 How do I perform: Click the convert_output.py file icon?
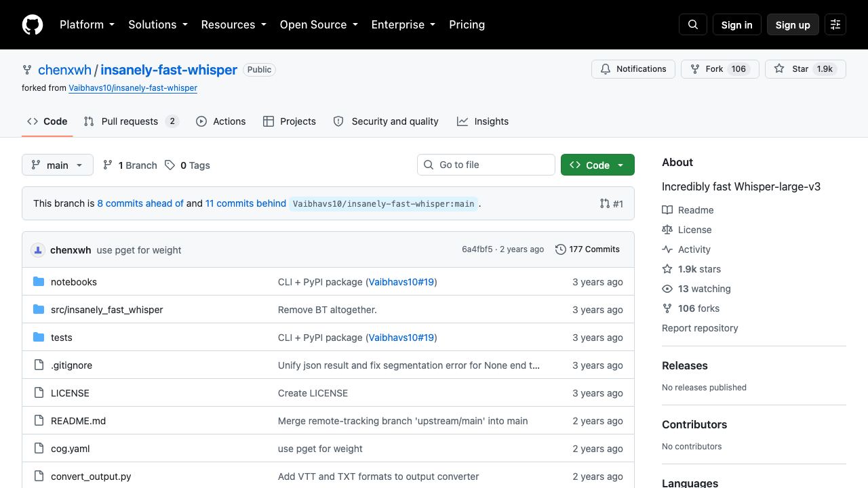(39, 476)
